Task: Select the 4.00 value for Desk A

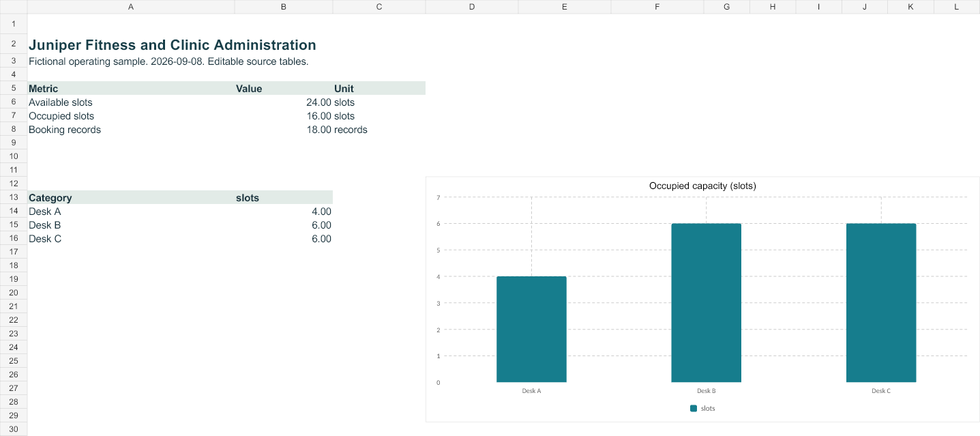Action: pos(284,212)
